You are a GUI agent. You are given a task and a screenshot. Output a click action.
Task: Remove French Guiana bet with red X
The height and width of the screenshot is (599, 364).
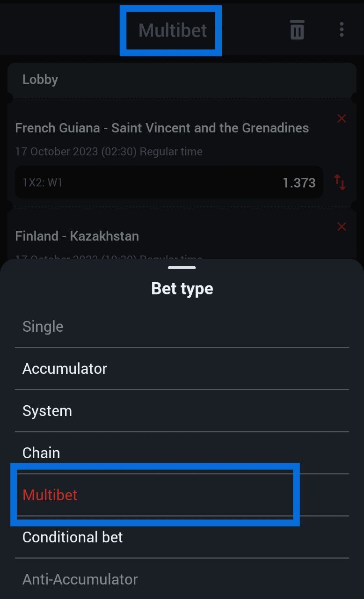(342, 119)
